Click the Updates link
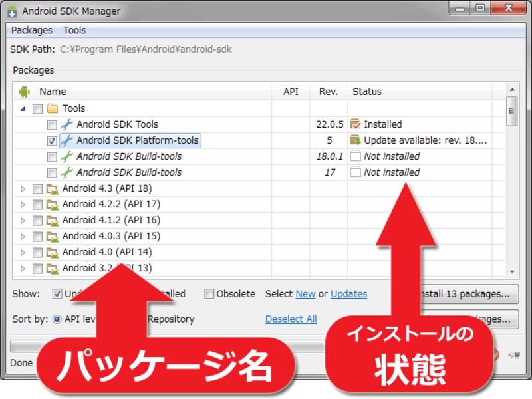This screenshot has height=399, width=532. pyautogui.click(x=348, y=294)
